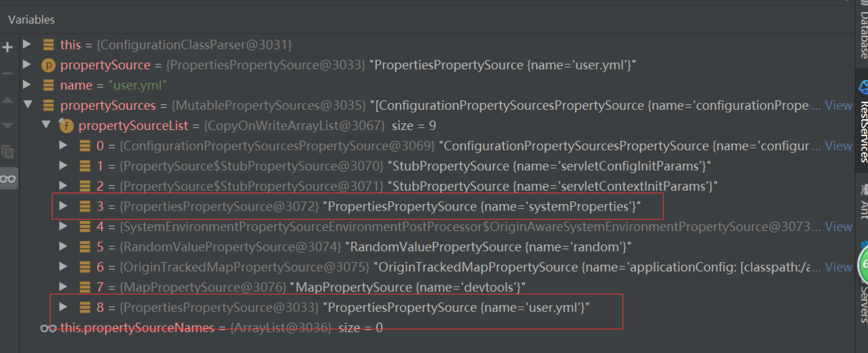Expand the name = "user.yml" node
The width and height of the screenshot is (868, 353).
[x=27, y=85]
